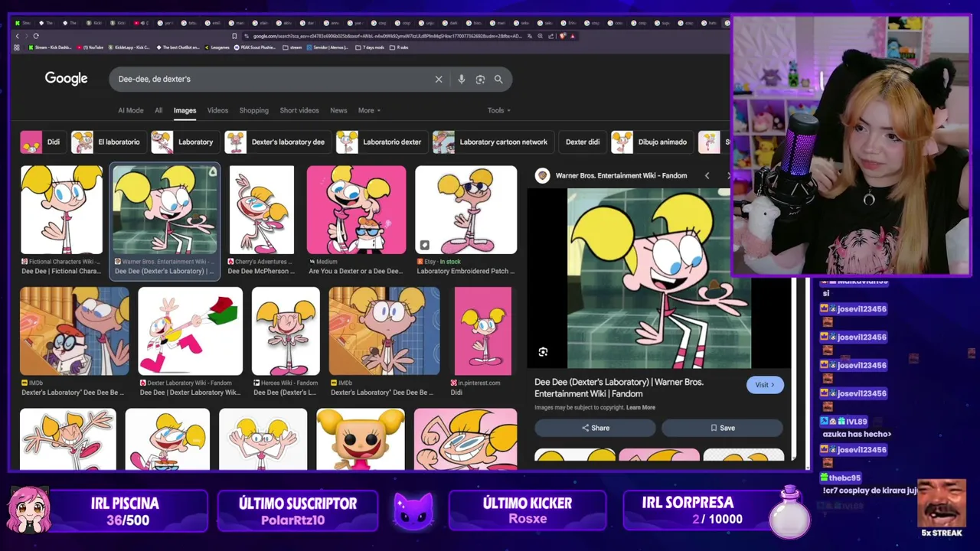Select the El laboratorio filter chip
Viewport: 980px width, 551px height.
[x=108, y=142]
